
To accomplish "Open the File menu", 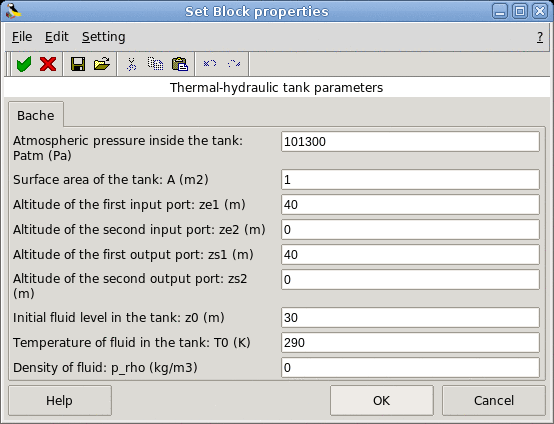I will pos(22,37).
